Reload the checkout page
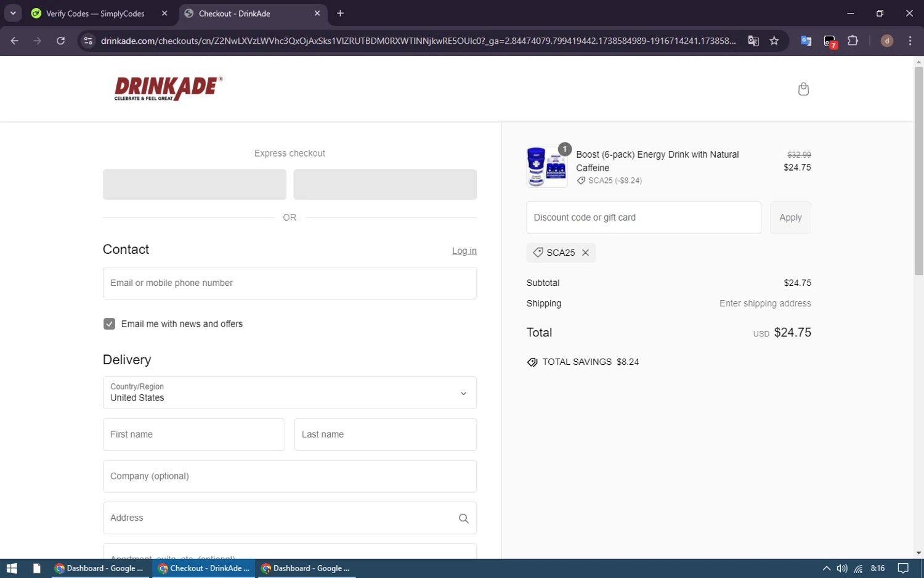This screenshot has width=924, height=578. coord(60,41)
